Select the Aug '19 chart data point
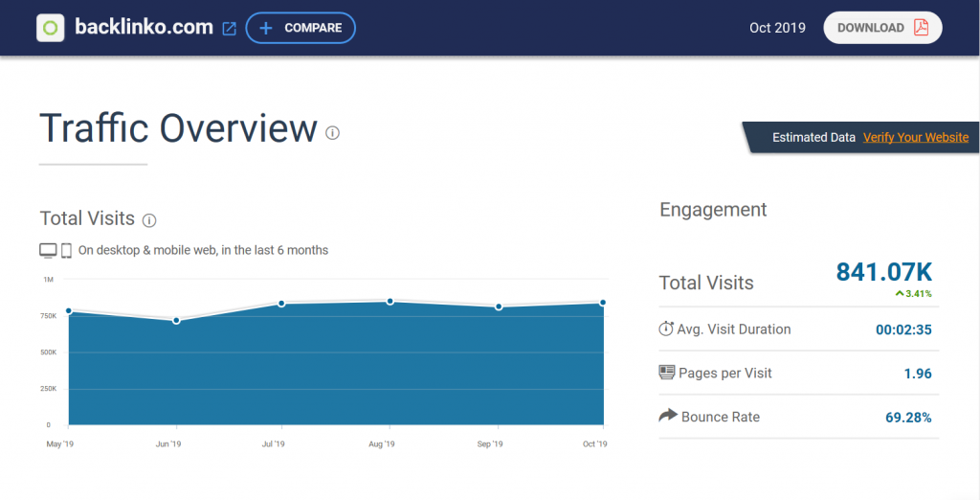The width and height of the screenshot is (980, 500). click(x=390, y=302)
